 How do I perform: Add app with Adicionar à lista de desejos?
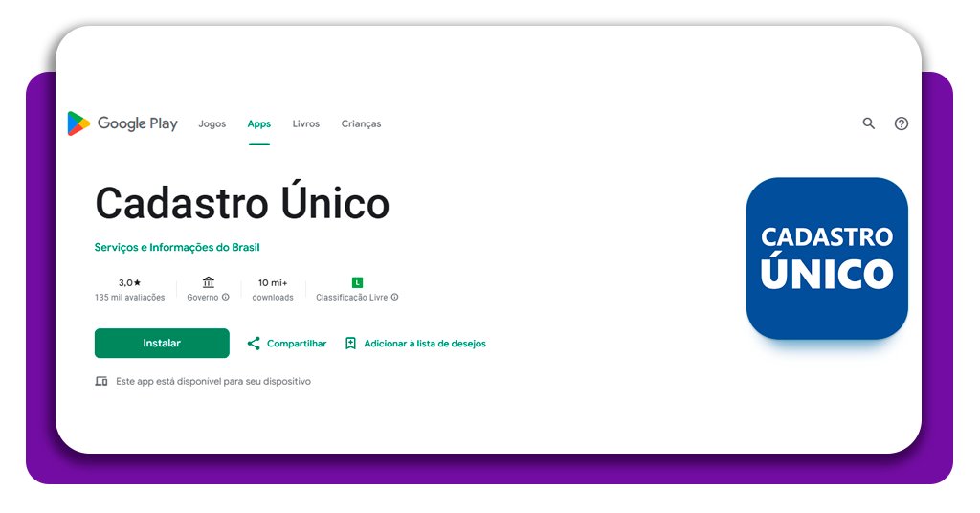pos(415,344)
